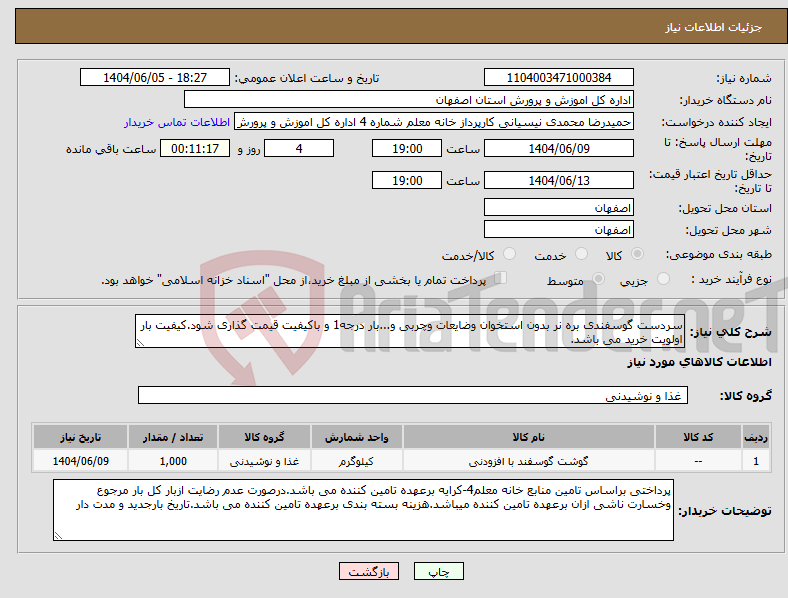Click price validity time 19:00 field
The width and height of the screenshot is (788, 598).
[407, 180]
